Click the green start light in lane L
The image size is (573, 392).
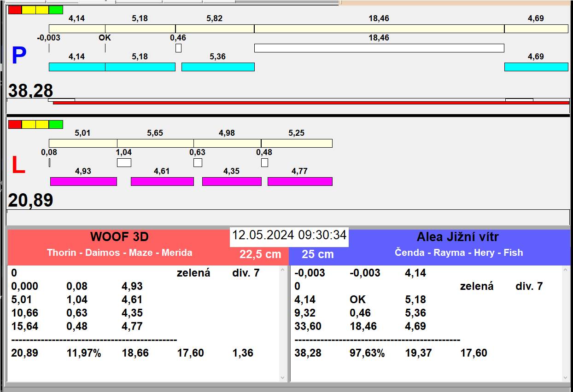point(56,124)
